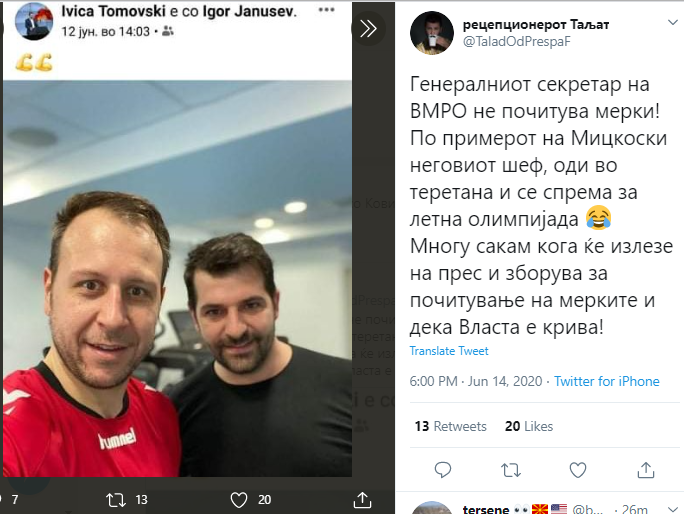Toggle like heart below the photo
Viewport: 684px width, 514px height.
pos(239,500)
